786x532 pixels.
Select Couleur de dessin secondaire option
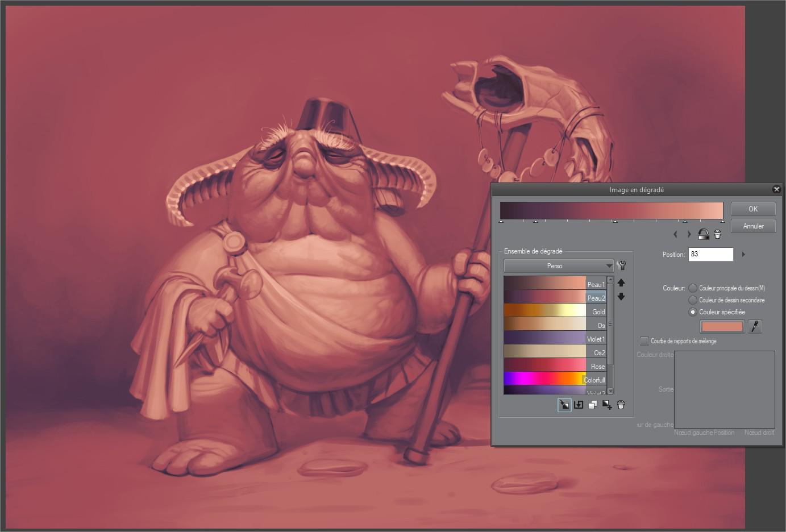click(x=693, y=300)
